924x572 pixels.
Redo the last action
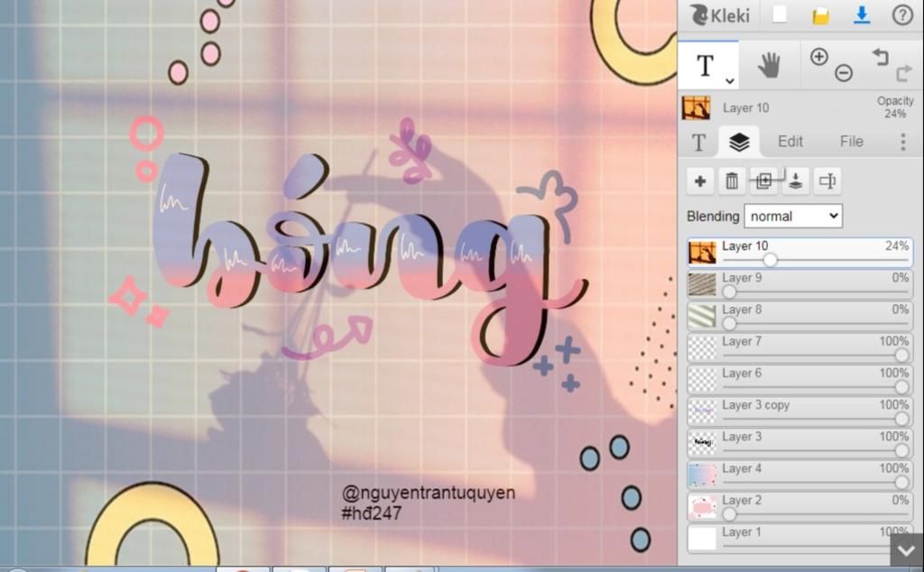tap(903, 73)
